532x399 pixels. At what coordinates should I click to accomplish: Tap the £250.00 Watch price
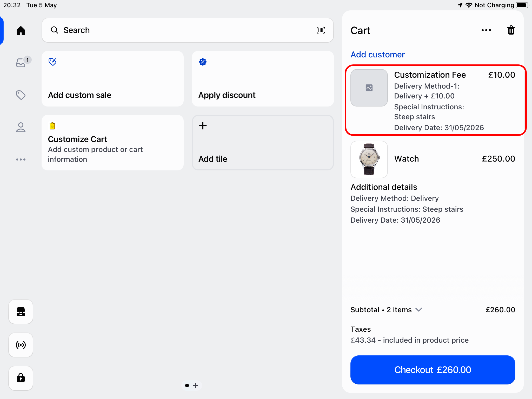pyautogui.click(x=498, y=159)
